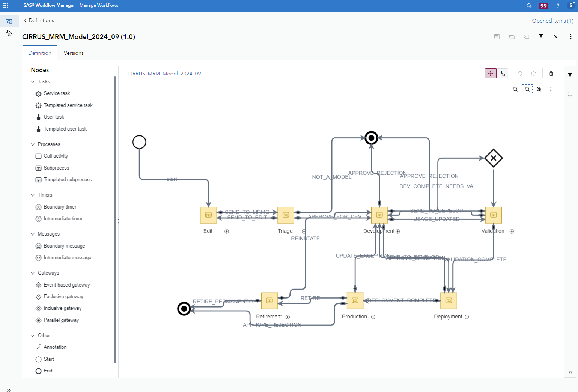The image size is (578, 392).
Task: Switch to connector drawing mode
Action: coord(503,73)
